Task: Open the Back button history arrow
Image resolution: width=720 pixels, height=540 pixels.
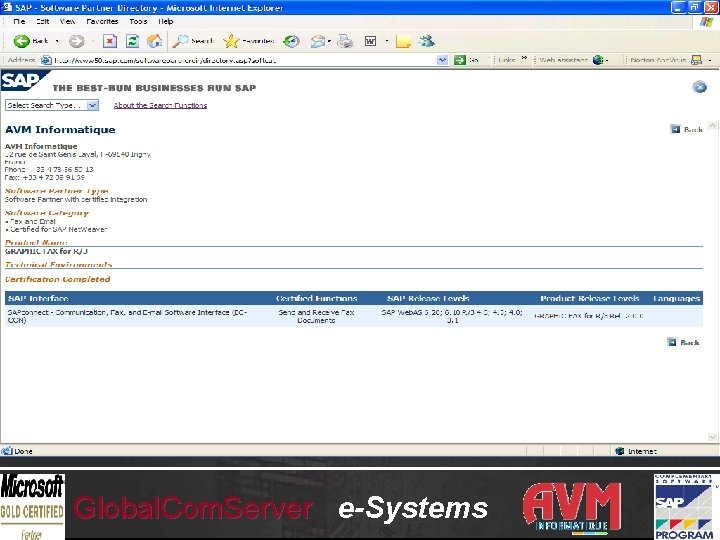Action: click(57, 41)
